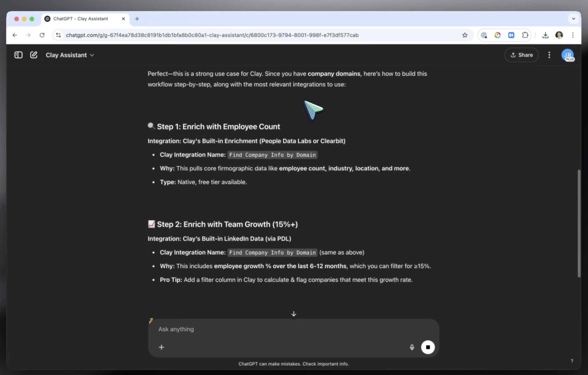Add an attachment with the plus icon
This screenshot has height=375, width=588.
pyautogui.click(x=161, y=347)
